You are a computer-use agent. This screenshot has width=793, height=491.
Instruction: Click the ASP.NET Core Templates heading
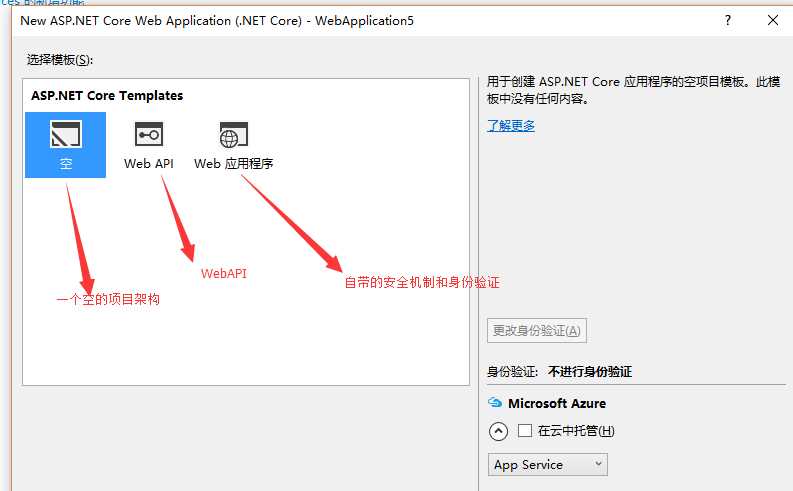click(x=107, y=96)
